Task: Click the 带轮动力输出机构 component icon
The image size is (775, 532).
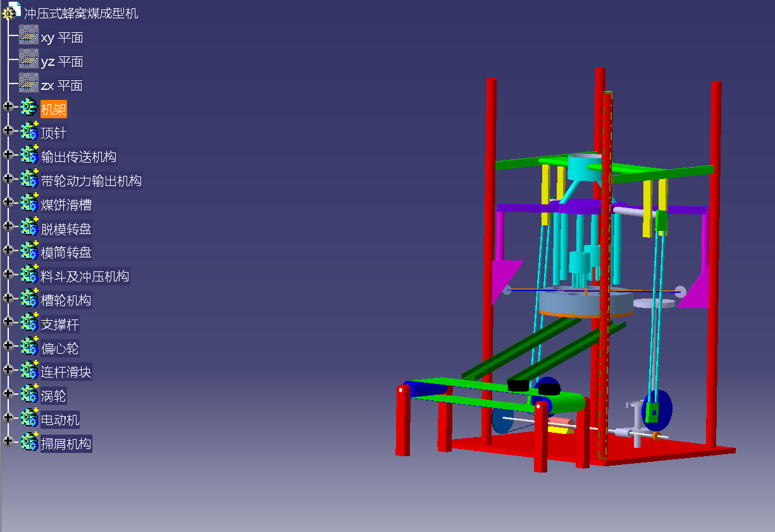Action: coord(29,178)
